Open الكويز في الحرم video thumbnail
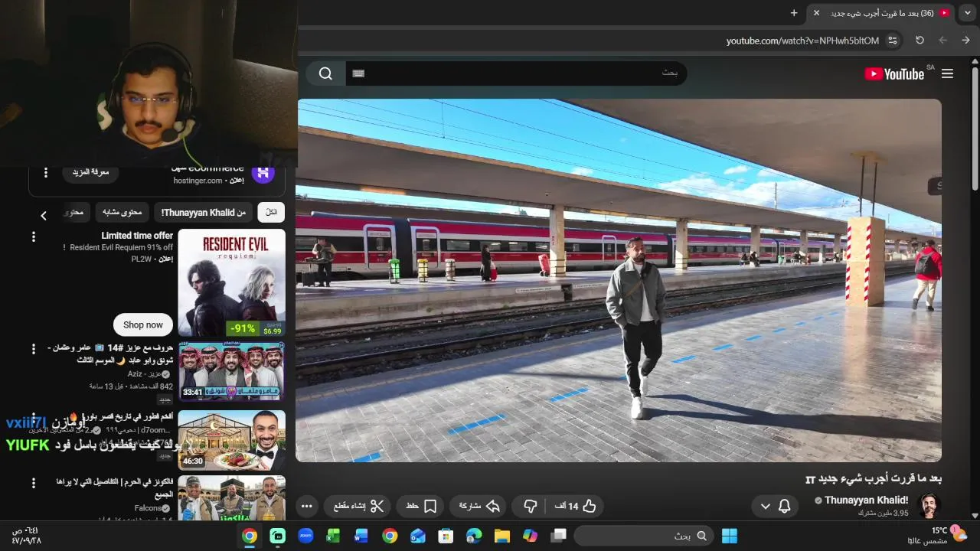The width and height of the screenshot is (980, 551). click(x=231, y=497)
